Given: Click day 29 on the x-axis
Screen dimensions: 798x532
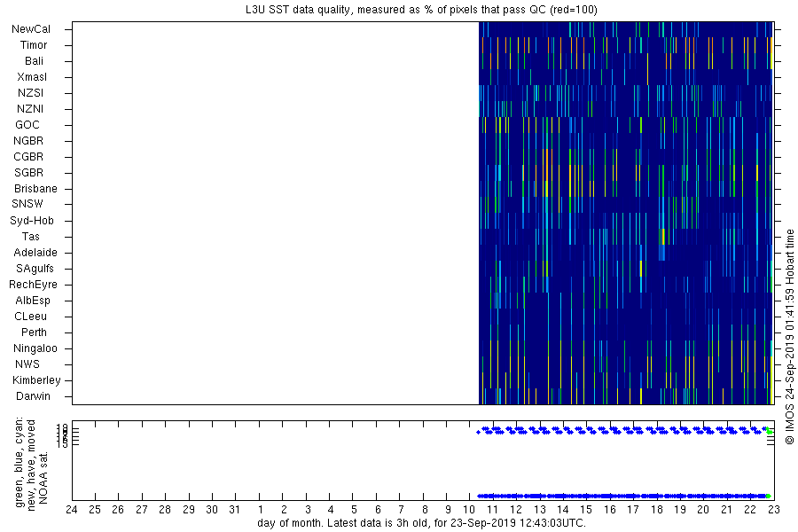Looking at the screenshot, I should 188,510.
